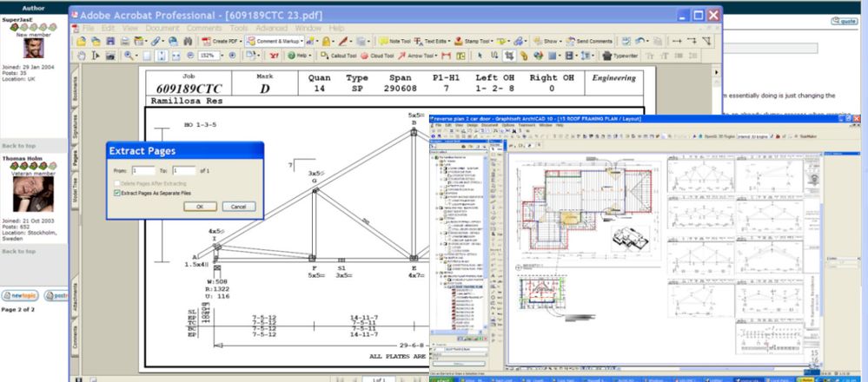Open ArchiCAD Design menu
Image resolution: width=868 pixels, height=382 pixels.
[x=472, y=126]
